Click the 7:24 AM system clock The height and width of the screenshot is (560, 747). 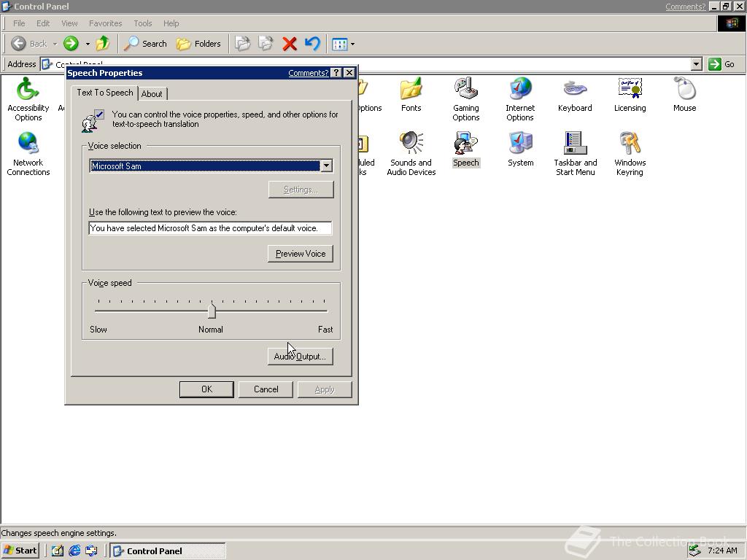[x=722, y=551]
